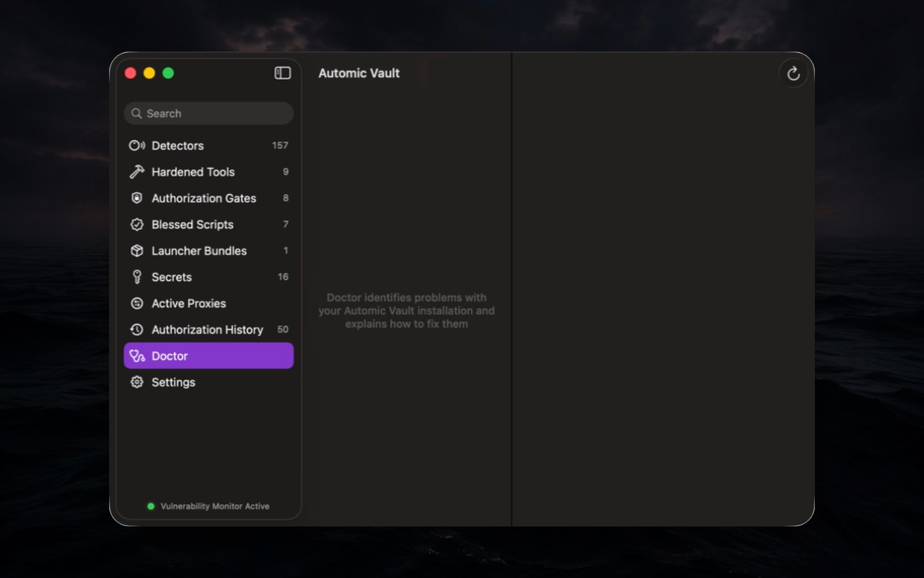The image size is (924, 578).
Task: Show the Secrets section
Action: pyautogui.click(x=209, y=277)
